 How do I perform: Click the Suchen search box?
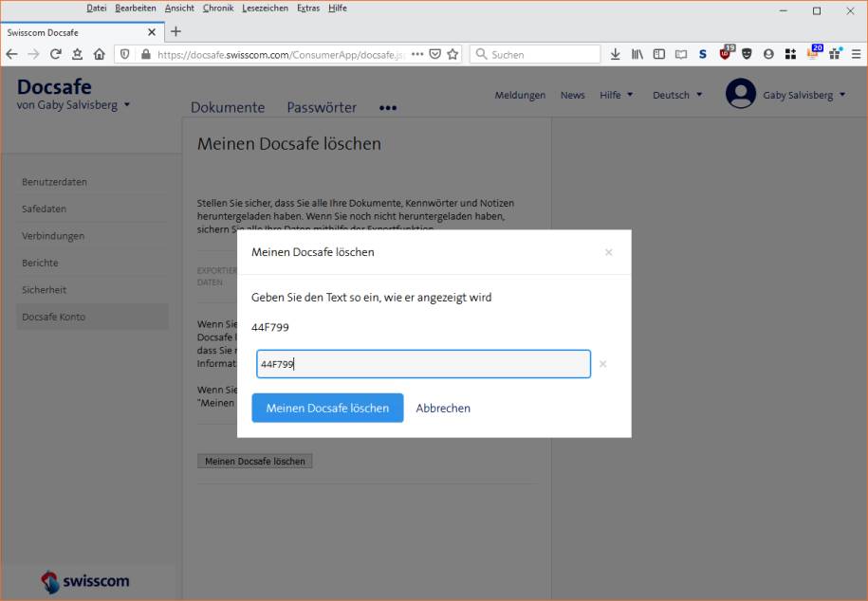tap(535, 54)
